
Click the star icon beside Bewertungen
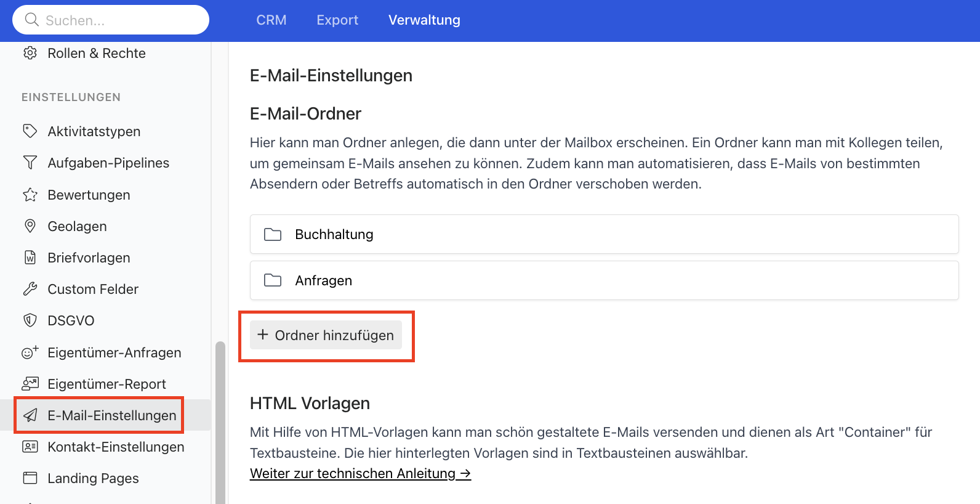[x=30, y=195]
